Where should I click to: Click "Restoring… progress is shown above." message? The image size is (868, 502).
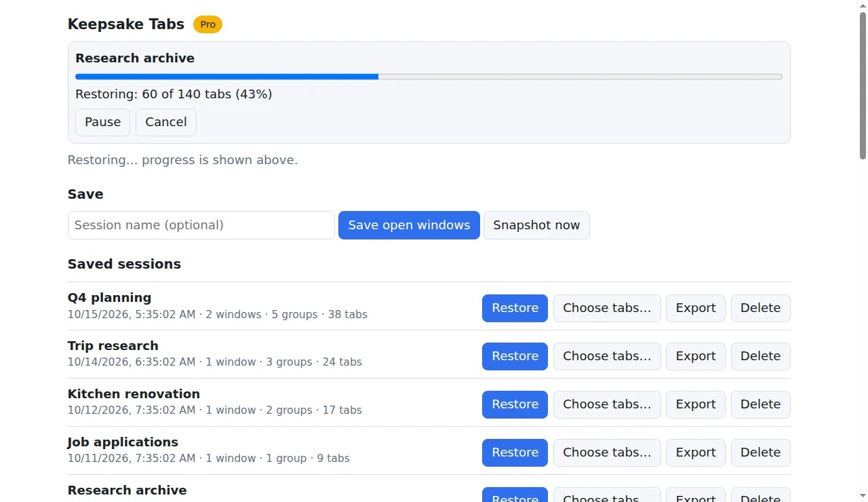coord(182,160)
